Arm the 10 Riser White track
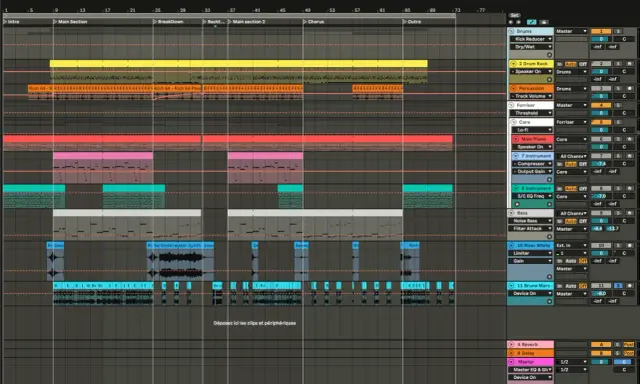 point(629,246)
